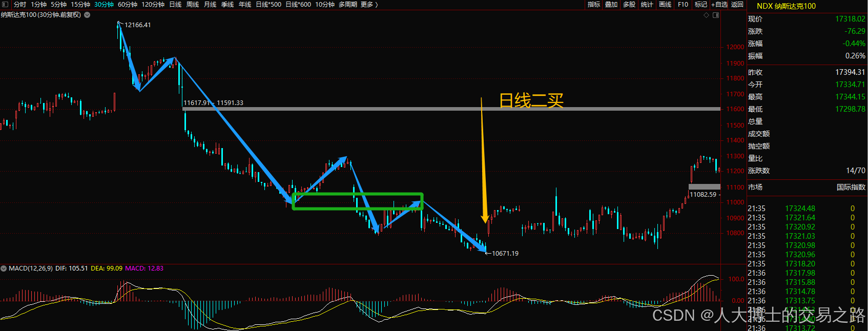Select the 日线*600 period
The width and height of the screenshot is (868, 331).
[298, 5]
